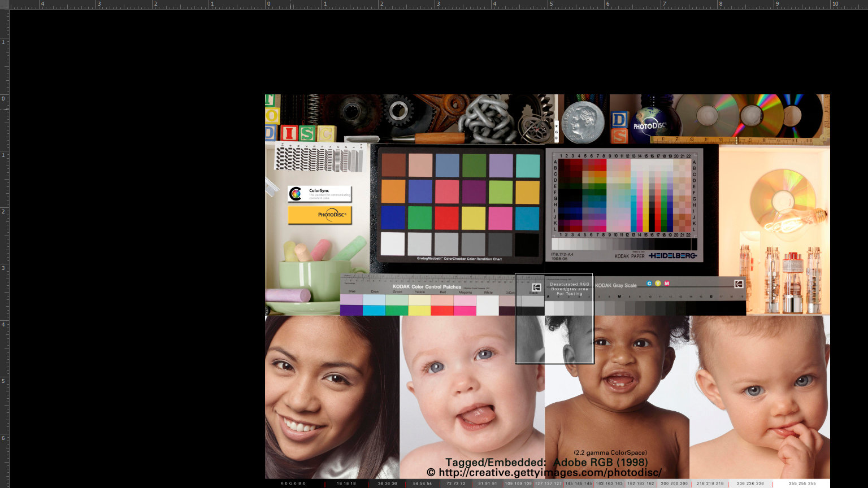Click the 'KODAK Color Control Patches' heading

click(x=427, y=286)
